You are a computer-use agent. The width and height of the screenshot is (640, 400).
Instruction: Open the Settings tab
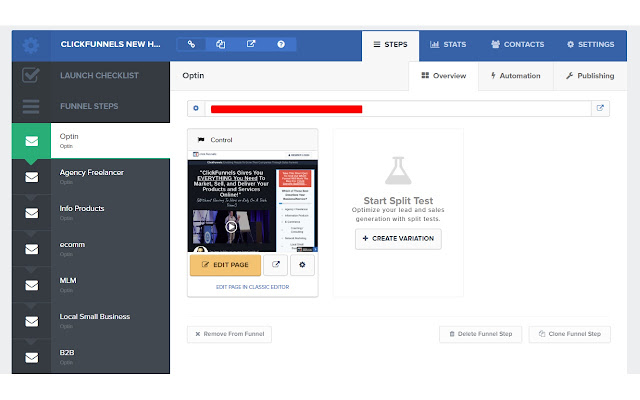tap(591, 44)
